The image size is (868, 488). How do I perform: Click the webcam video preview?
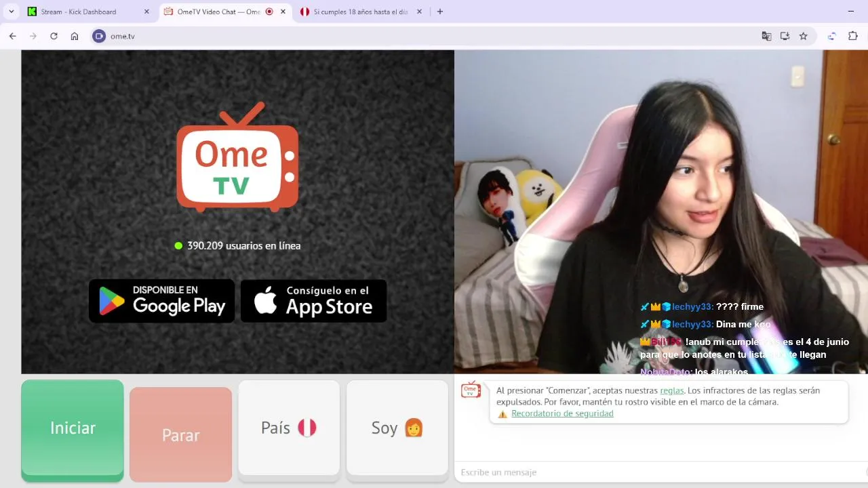661,212
